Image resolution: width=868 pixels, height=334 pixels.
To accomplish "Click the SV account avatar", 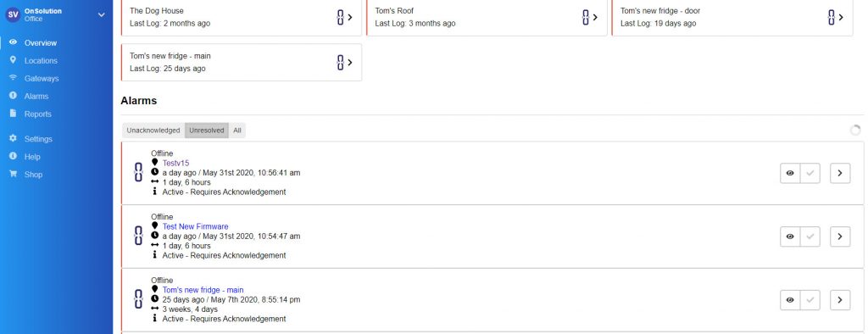I will [x=13, y=15].
